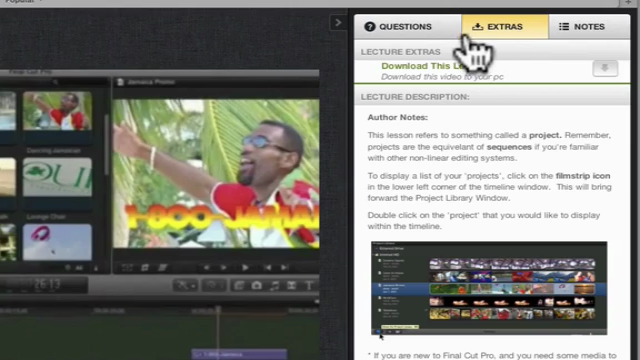Viewport: 640px width, 360px height.
Task: Click the Project Library screenshot image in the lecture description
Action: 489,288
